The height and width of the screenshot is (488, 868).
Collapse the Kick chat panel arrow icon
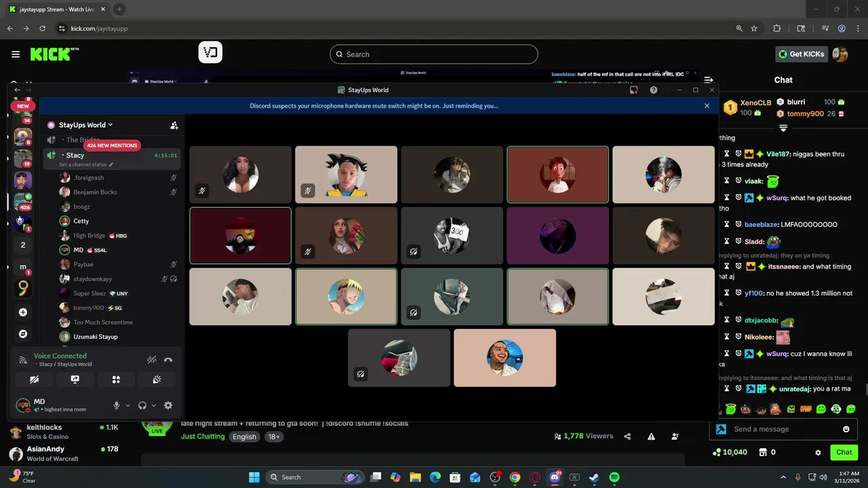pos(708,80)
